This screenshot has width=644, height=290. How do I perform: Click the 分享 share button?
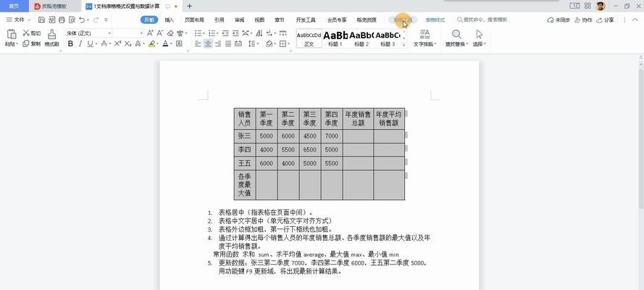(606, 20)
